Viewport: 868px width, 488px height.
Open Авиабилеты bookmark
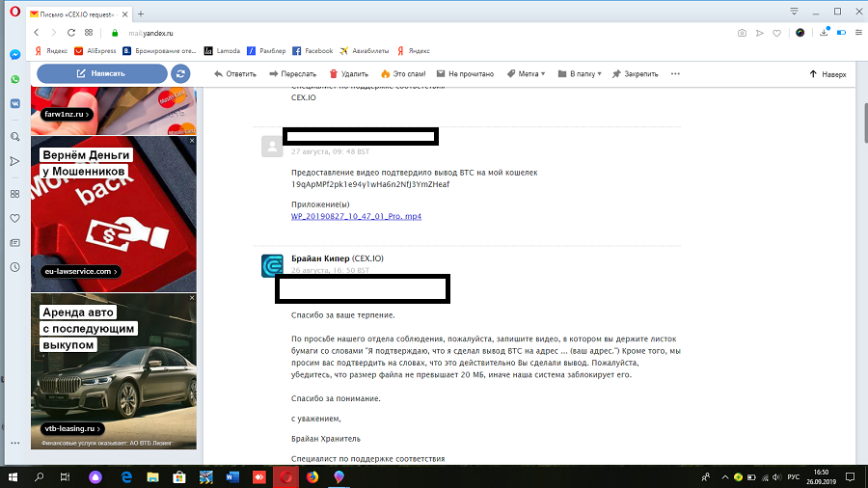(365, 51)
